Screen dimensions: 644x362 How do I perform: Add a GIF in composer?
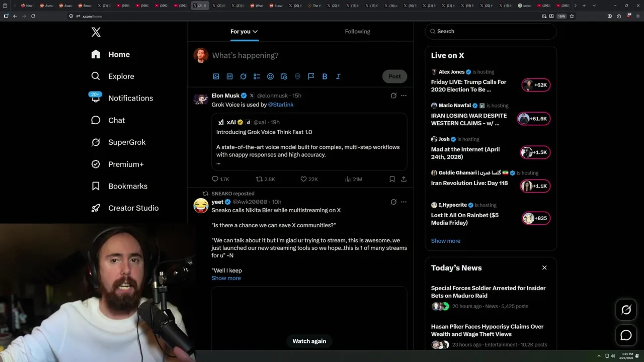[x=229, y=76]
